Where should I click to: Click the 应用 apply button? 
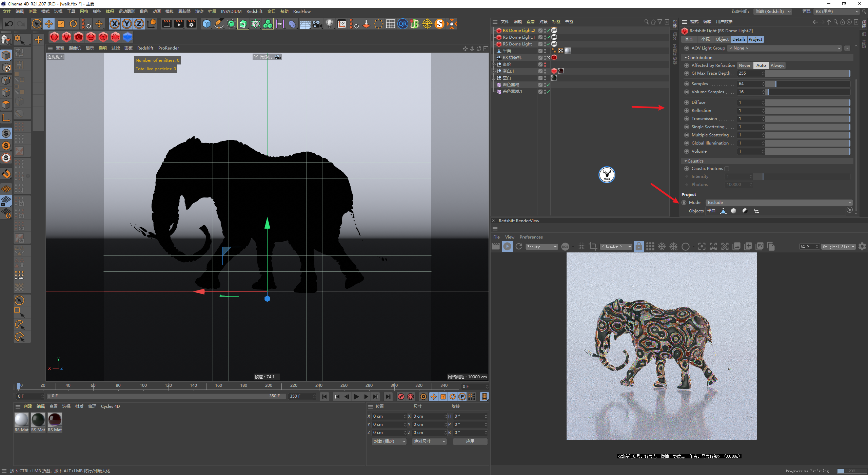[470, 441]
